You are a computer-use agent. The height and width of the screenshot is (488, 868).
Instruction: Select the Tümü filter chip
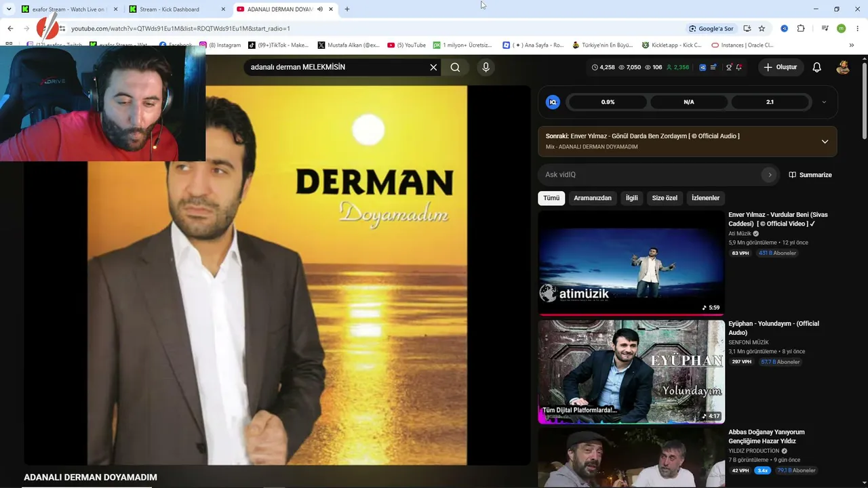551,198
